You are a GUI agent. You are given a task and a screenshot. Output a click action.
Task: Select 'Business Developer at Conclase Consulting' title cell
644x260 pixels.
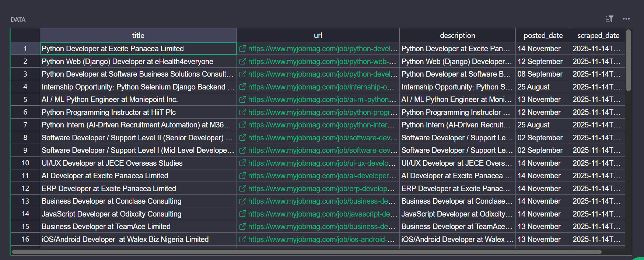point(138,201)
